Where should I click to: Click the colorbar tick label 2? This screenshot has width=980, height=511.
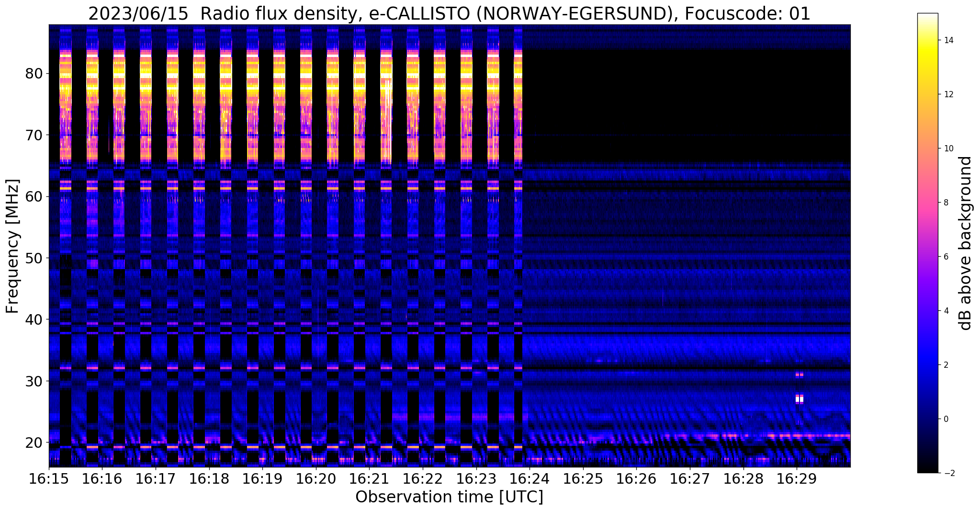(x=946, y=365)
